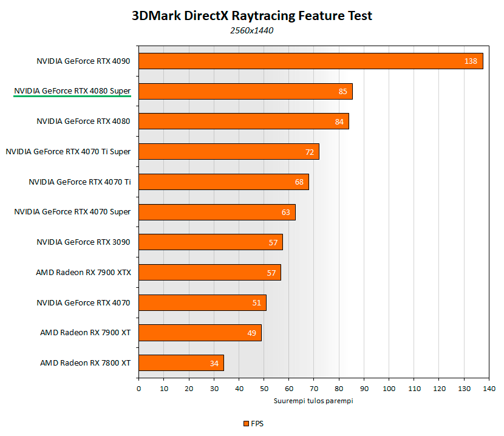Select the orange bar for RX 7900 XT
Image resolution: width=504 pixels, height=436 pixels.
[x=200, y=333]
